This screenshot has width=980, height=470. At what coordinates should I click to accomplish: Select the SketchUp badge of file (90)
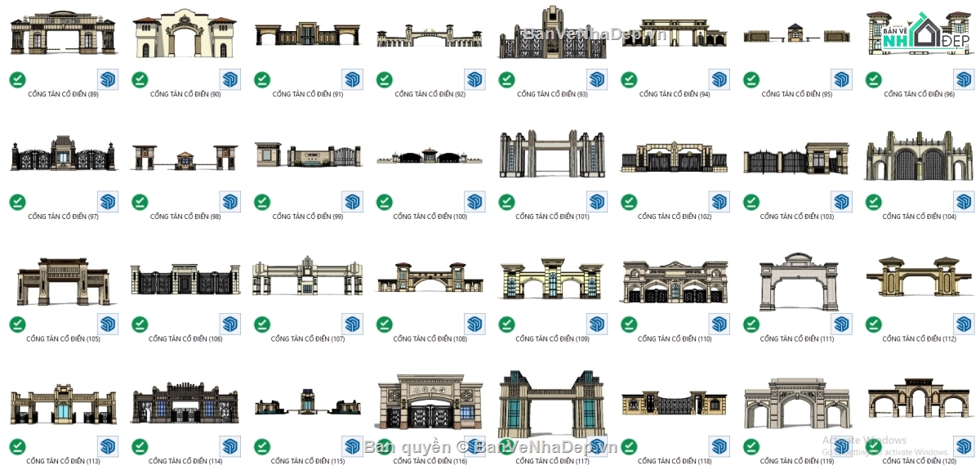pos(230,79)
